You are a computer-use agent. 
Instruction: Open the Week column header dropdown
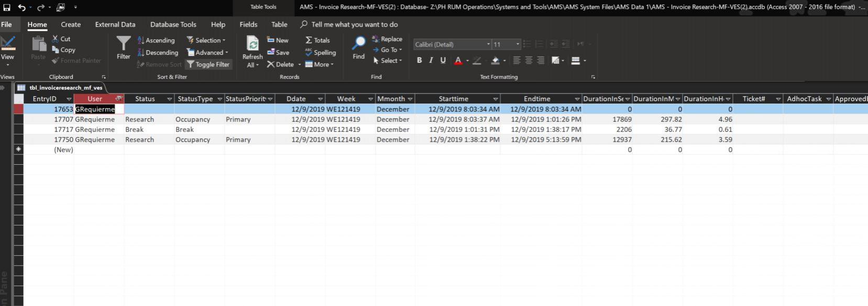coord(370,99)
